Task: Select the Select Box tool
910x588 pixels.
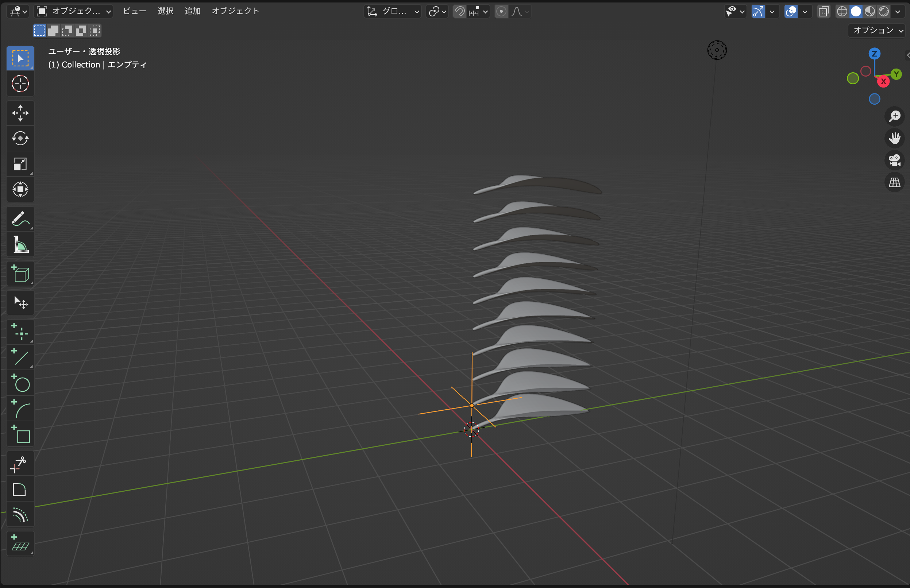Action: (x=20, y=58)
